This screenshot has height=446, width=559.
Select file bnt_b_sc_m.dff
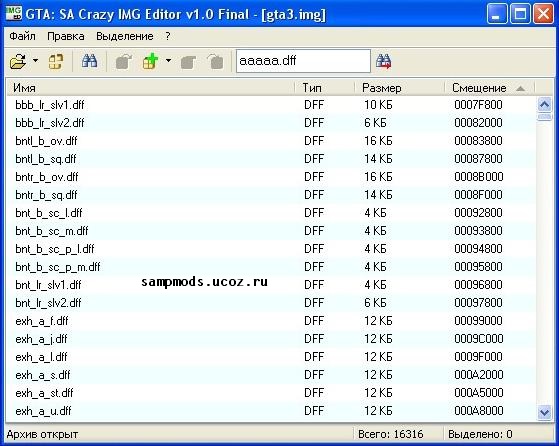(52, 231)
